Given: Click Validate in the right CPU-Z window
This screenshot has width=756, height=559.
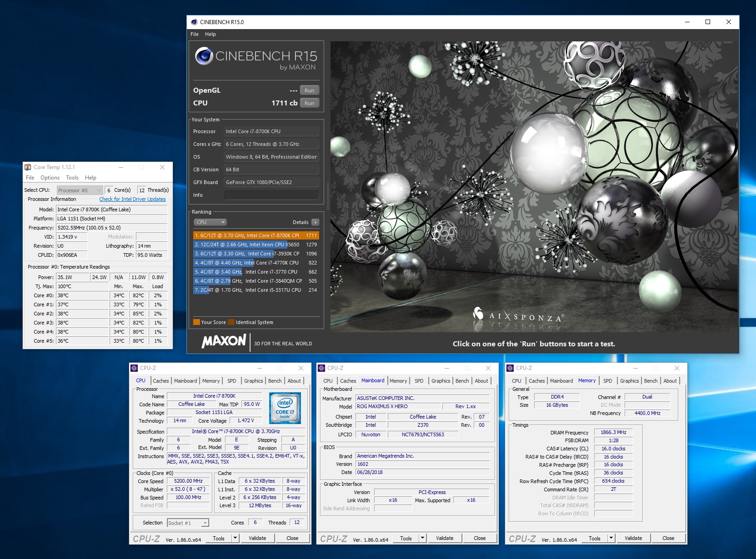Looking at the screenshot, I should pos(633,538).
